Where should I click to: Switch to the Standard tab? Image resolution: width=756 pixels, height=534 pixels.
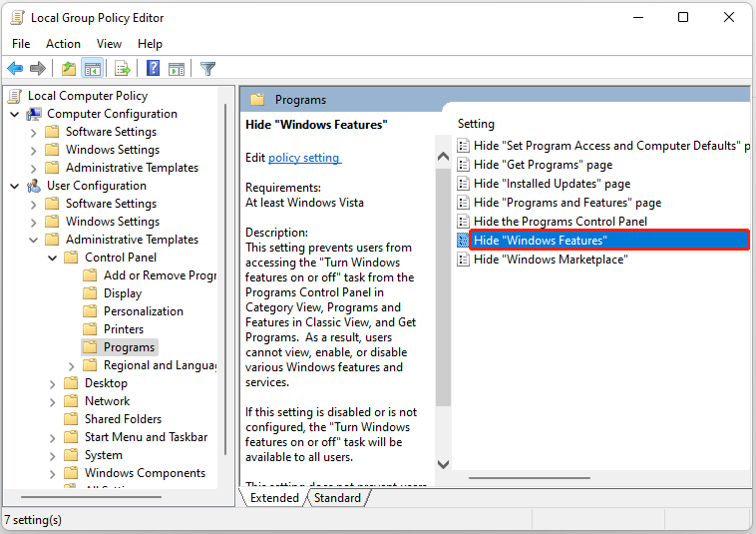337,498
